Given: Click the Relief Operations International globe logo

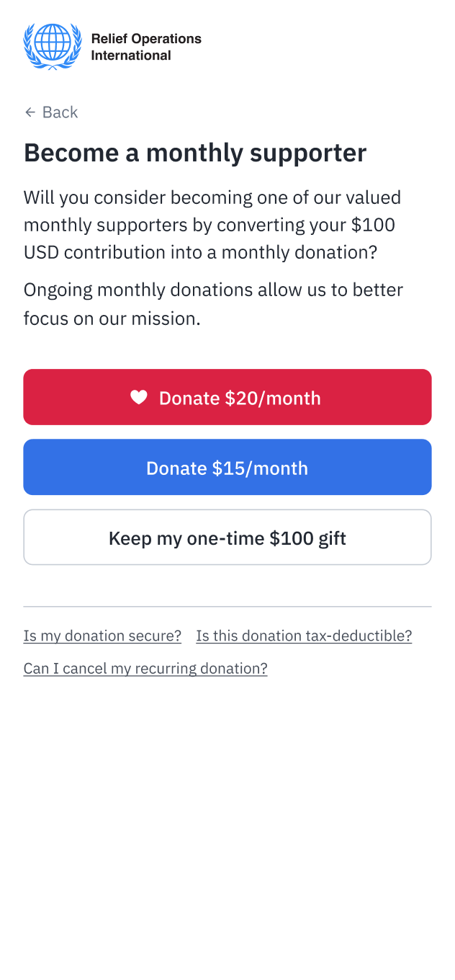Looking at the screenshot, I should tap(52, 46).
